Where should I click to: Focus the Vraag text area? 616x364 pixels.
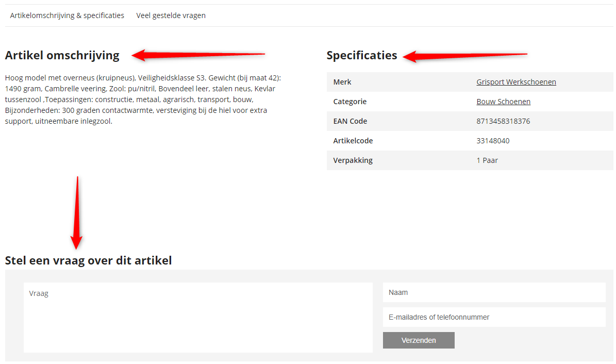point(198,317)
